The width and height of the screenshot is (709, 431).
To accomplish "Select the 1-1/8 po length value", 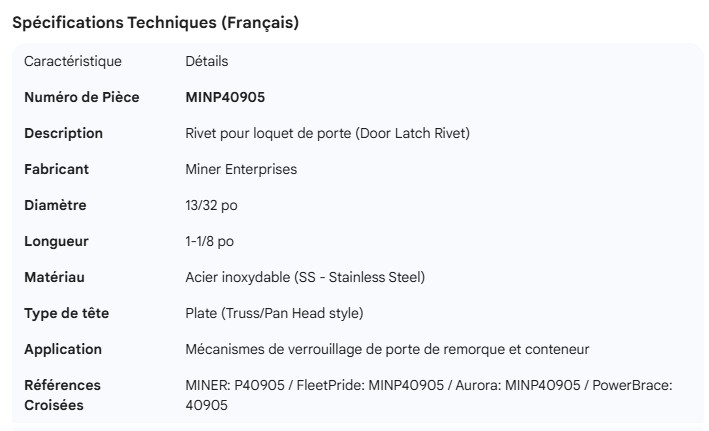I will click(210, 241).
